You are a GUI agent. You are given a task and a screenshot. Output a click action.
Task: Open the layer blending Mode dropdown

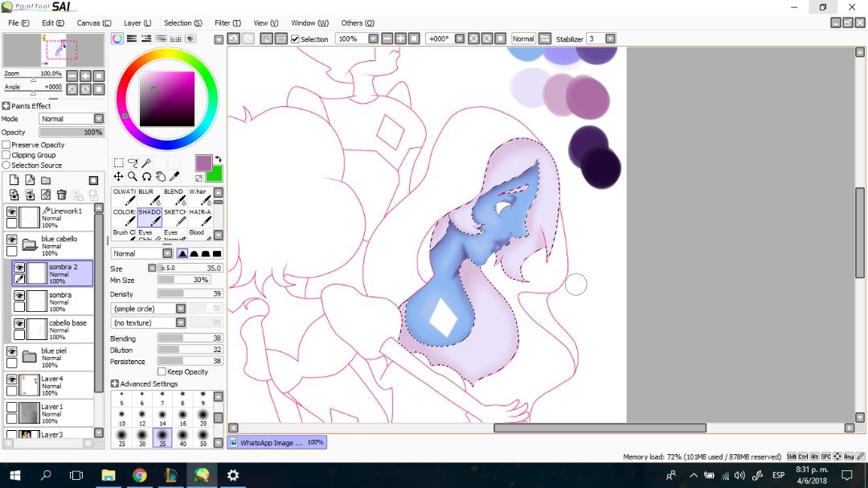pos(72,118)
